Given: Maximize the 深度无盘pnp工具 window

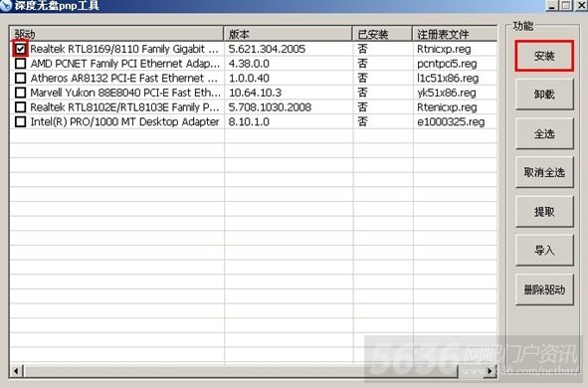Looking at the screenshot, I should pyautogui.click(x=566, y=5).
